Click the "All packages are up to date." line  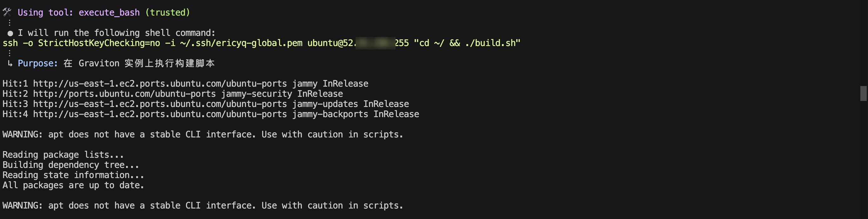pyautogui.click(x=73, y=185)
